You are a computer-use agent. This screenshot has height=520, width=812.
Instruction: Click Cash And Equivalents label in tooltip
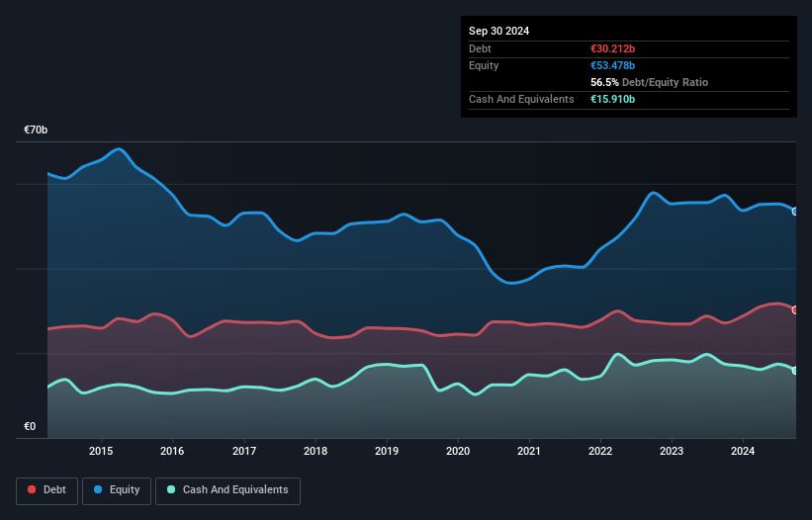pyautogui.click(x=521, y=99)
